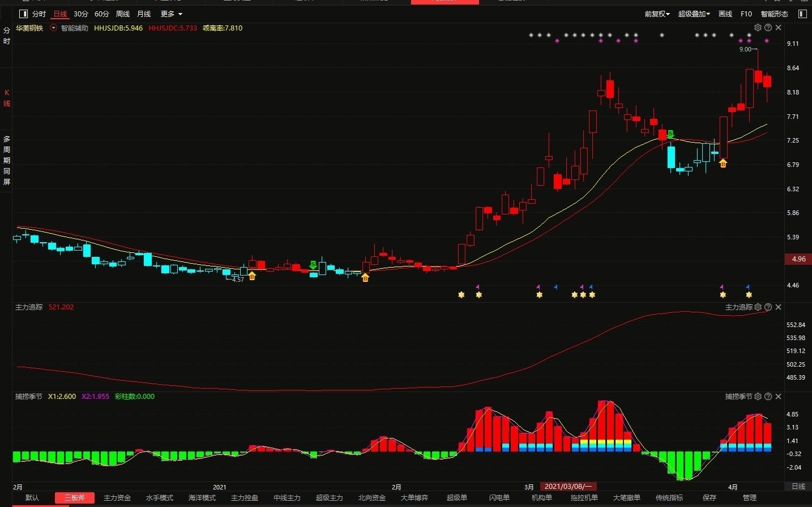This screenshot has height=507, width=812.
Task: Select the 超级单 template tab
Action: point(457,498)
